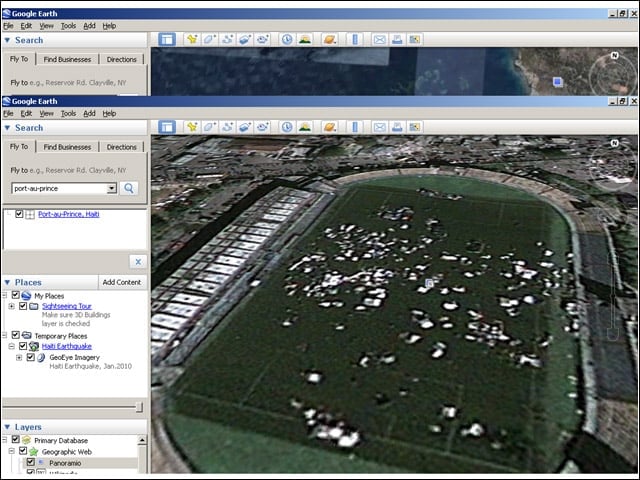Viewport: 640px width, 480px height.
Task: Open Add menu in front window
Action: click(89, 113)
